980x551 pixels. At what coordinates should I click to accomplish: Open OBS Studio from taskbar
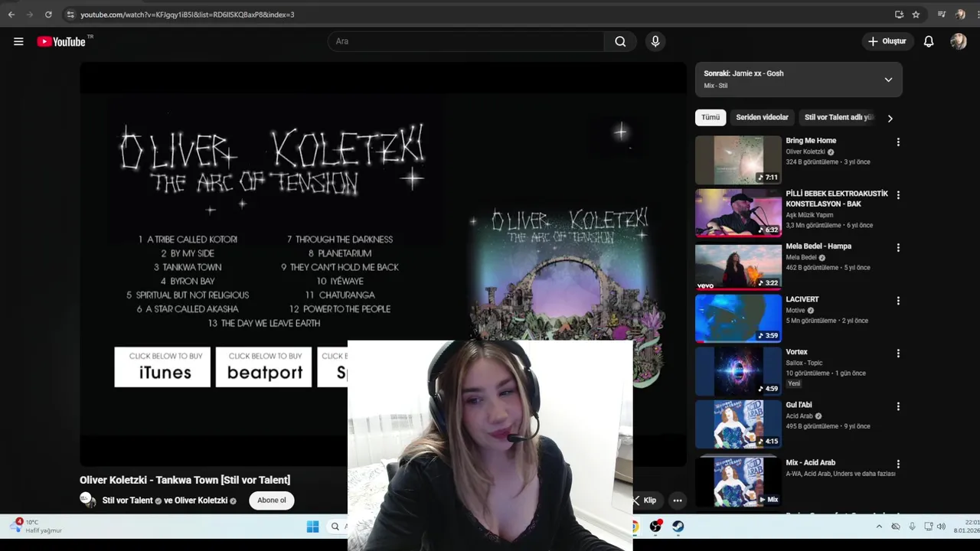655,526
